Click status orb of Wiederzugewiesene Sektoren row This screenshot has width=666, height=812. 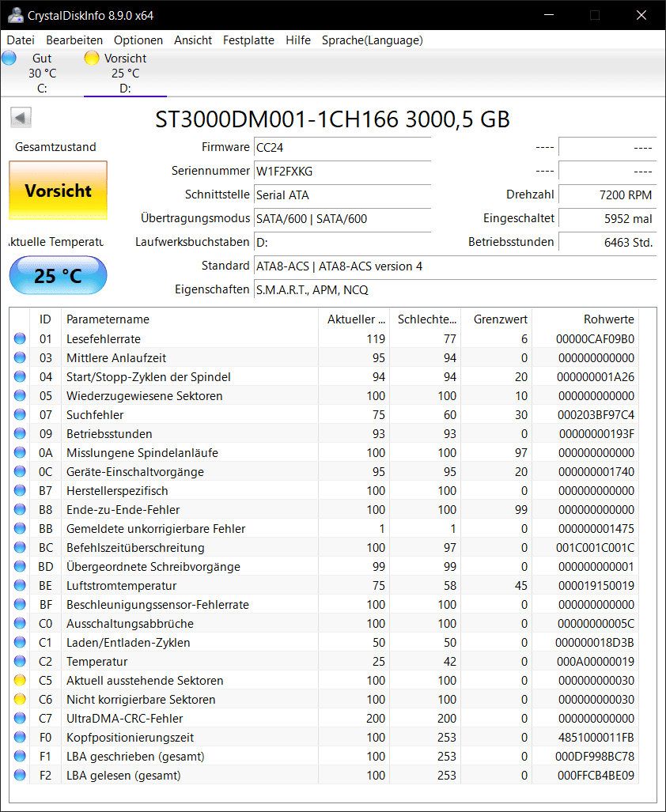click(20, 395)
